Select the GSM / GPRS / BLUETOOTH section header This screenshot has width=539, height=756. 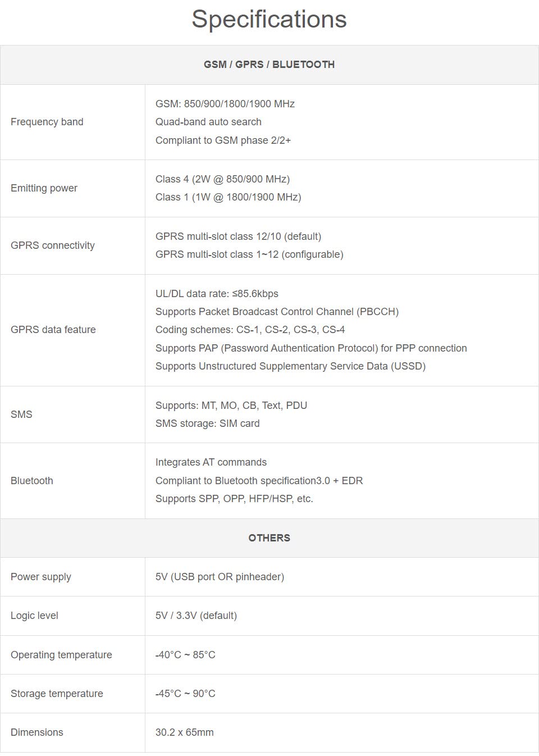pyautogui.click(x=269, y=65)
